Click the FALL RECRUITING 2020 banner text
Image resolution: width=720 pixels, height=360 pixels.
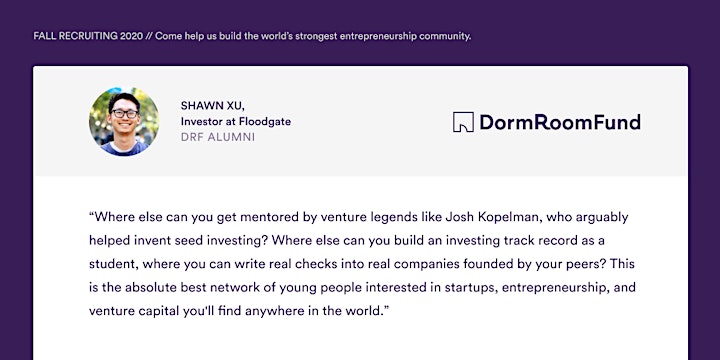[x=88, y=36]
